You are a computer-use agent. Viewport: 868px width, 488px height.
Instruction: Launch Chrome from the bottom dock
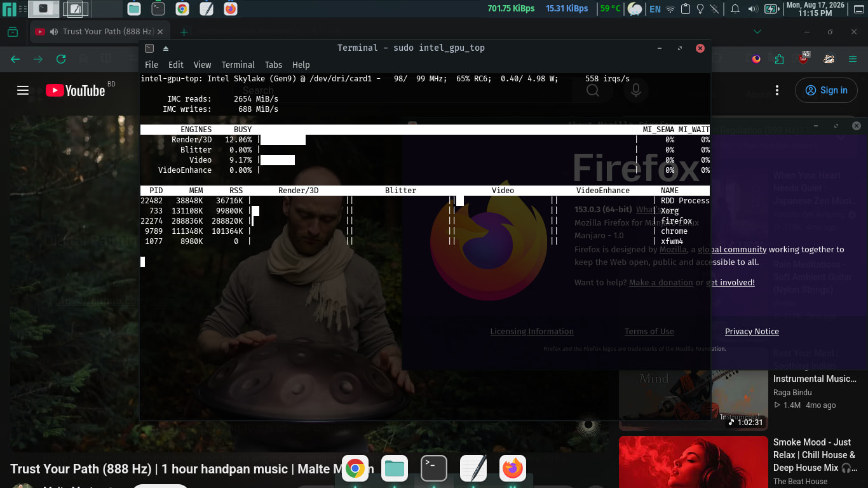(x=355, y=469)
